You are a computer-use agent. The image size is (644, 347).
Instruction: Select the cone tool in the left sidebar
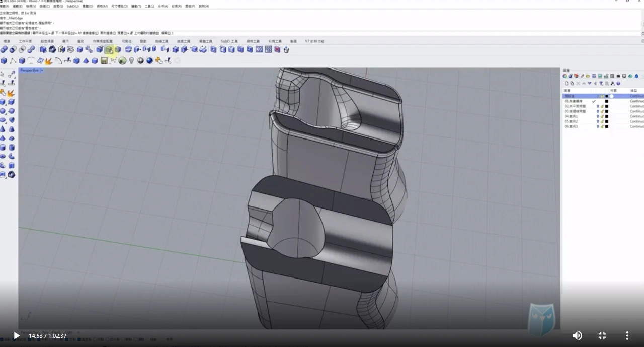pos(3,129)
